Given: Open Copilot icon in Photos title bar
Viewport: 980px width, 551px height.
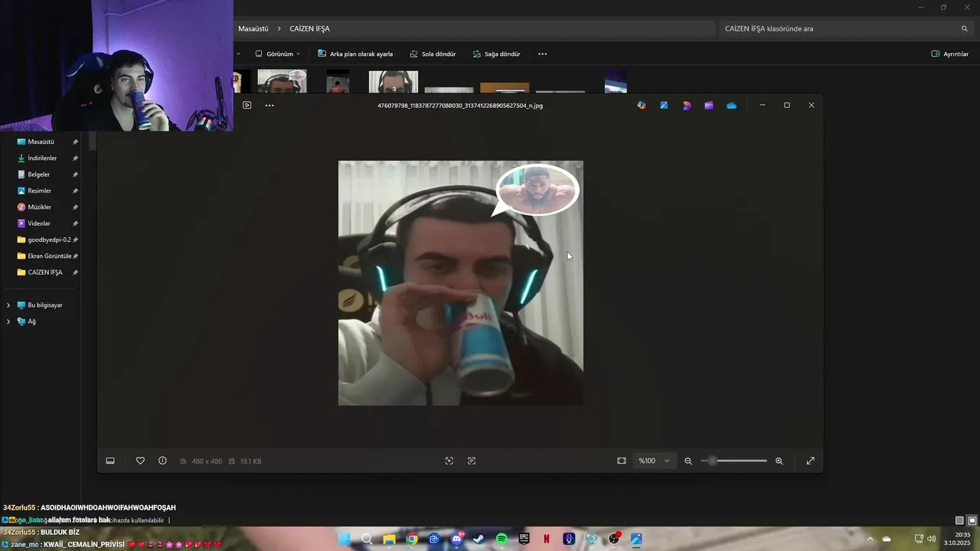Looking at the screenshot, I should tap(642, 105).
